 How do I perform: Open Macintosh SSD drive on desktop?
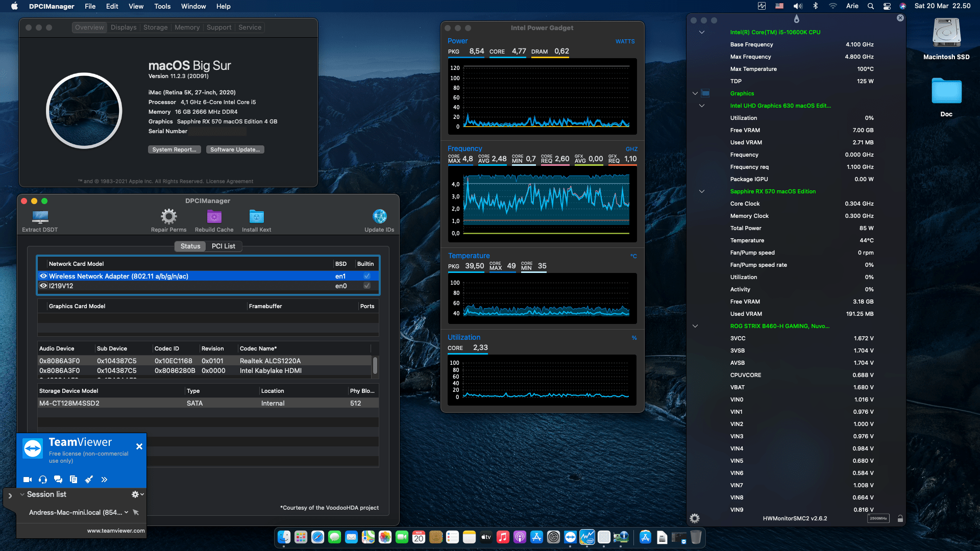click(946, 34)
